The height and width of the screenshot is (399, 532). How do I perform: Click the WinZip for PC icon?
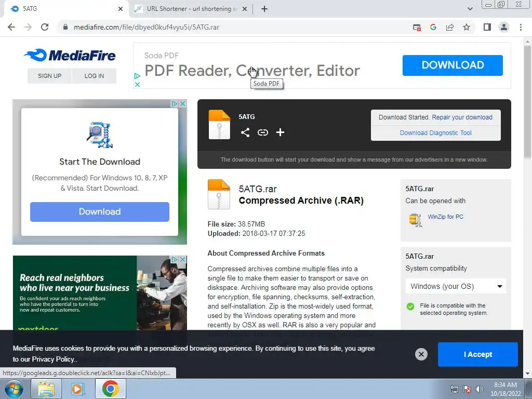point(415,220)
